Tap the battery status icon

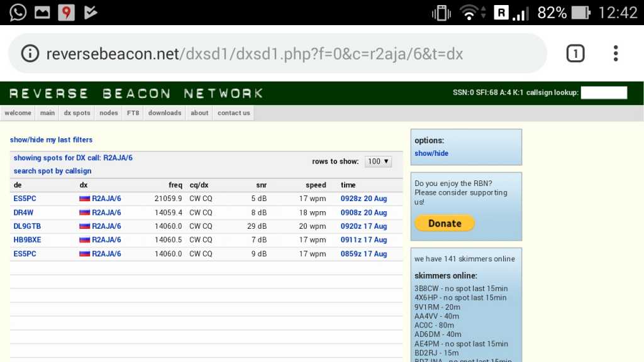(x=580, y=13)
